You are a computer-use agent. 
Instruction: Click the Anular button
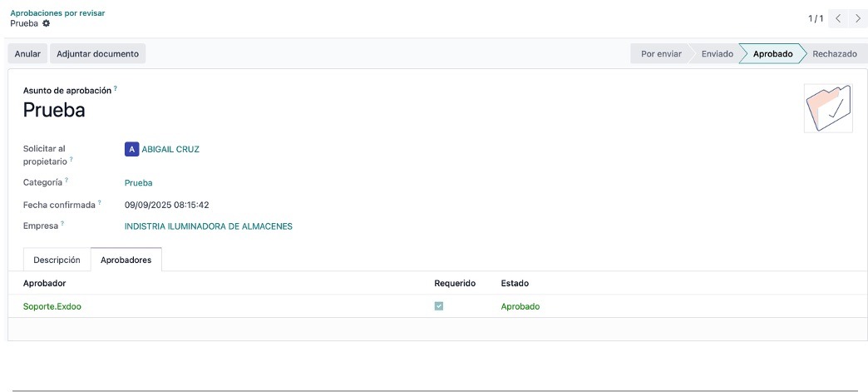coord(27,54)
